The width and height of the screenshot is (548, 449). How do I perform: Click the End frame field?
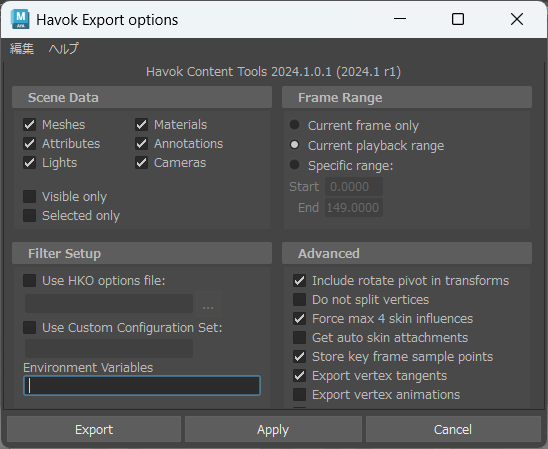[354, 208]
